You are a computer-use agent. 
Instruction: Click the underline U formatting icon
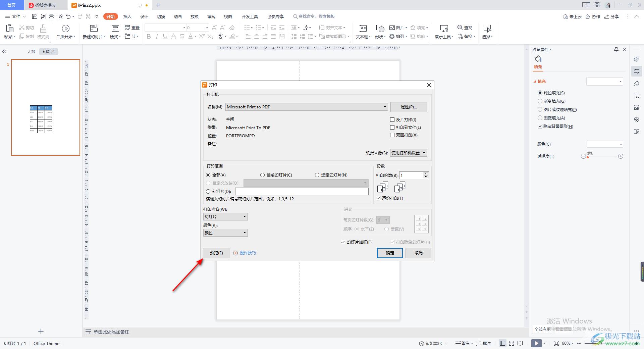tap(165, 36)
